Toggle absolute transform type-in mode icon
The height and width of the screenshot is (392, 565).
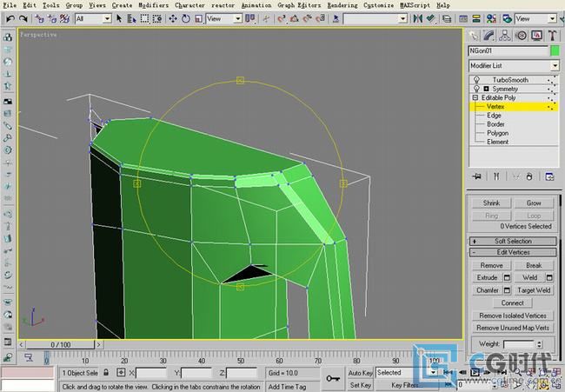click(121, 372)
